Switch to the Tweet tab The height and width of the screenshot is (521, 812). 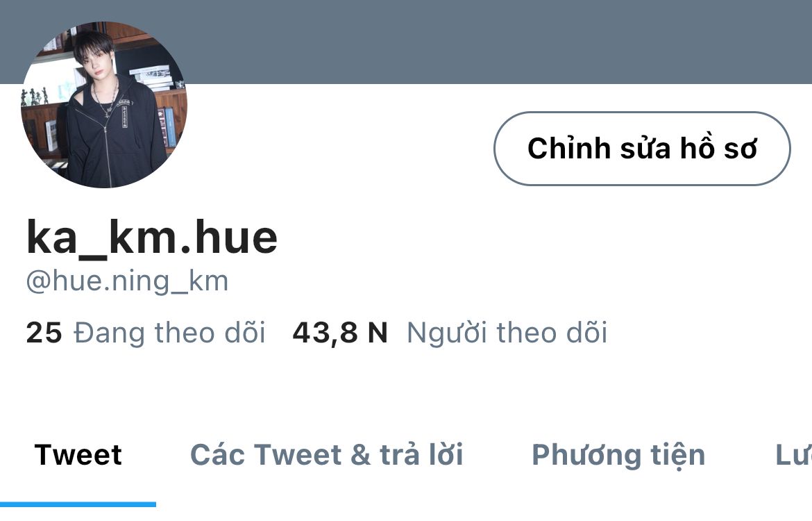point(78,455)
